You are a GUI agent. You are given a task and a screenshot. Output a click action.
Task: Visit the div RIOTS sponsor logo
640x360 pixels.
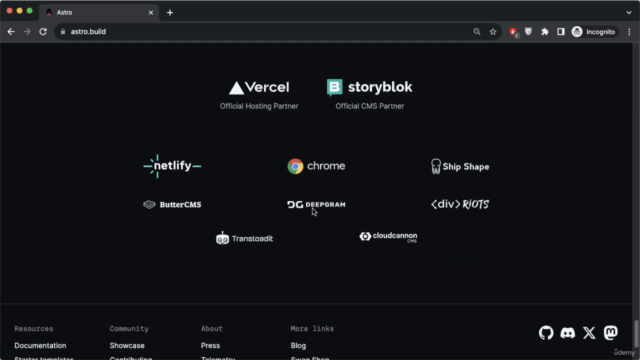pos(460,204)
